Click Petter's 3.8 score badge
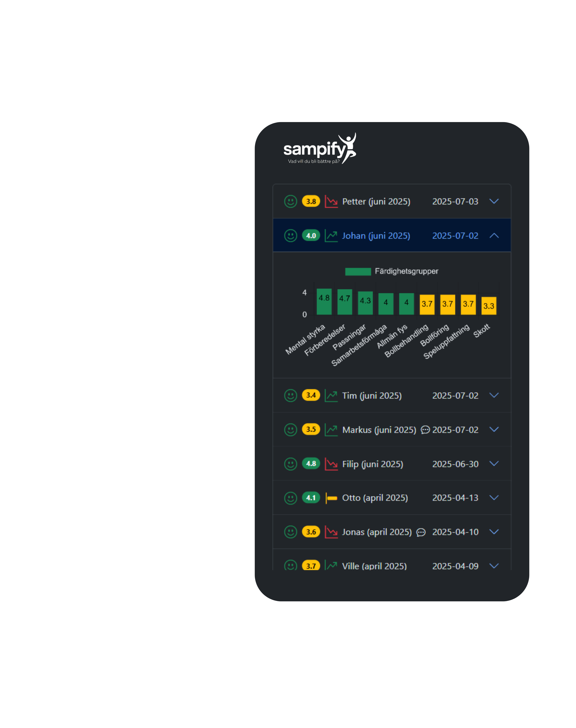This screenshot has height=728, width=576. (x=311, y=201)
